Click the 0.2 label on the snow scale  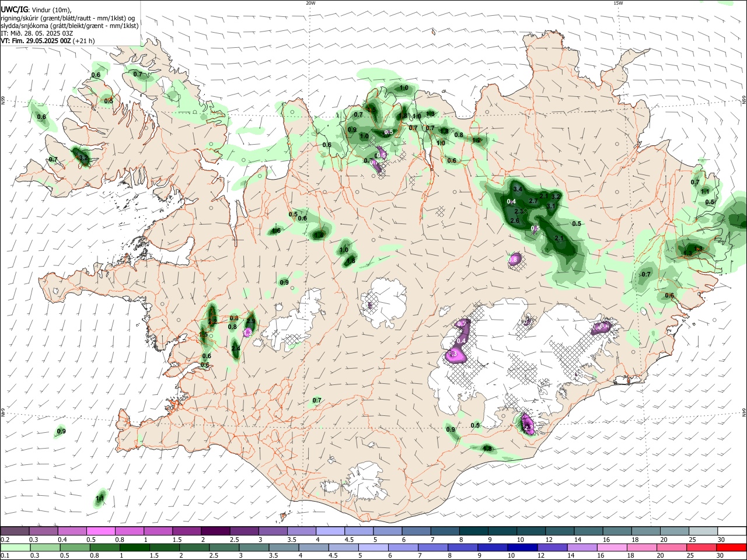coord(5,540)
